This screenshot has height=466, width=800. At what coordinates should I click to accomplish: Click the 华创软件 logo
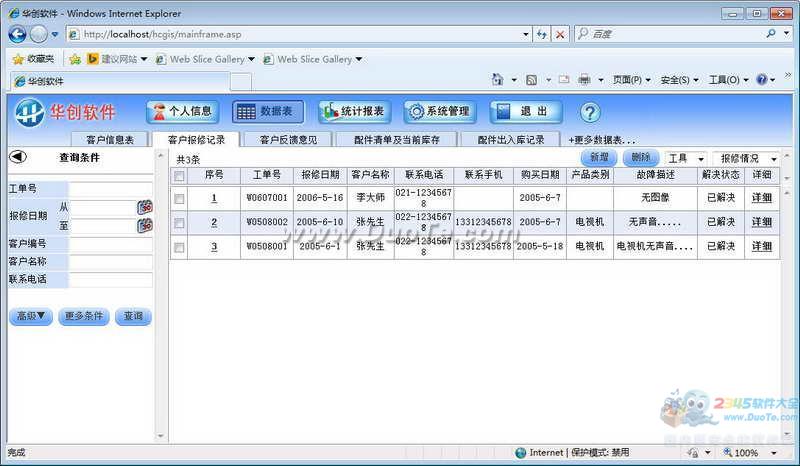65,112
